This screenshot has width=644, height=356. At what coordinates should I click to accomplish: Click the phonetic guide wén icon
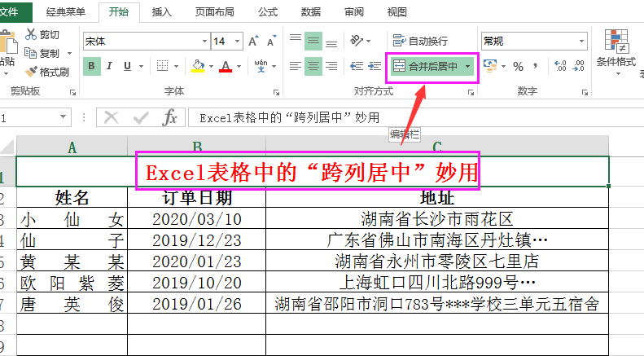tap(261, 66)
